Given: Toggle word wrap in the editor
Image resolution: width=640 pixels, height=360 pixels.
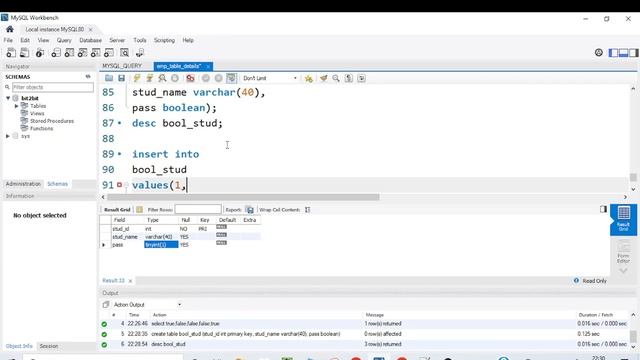Looking at the screenshot, I should (x=362, y=78).
